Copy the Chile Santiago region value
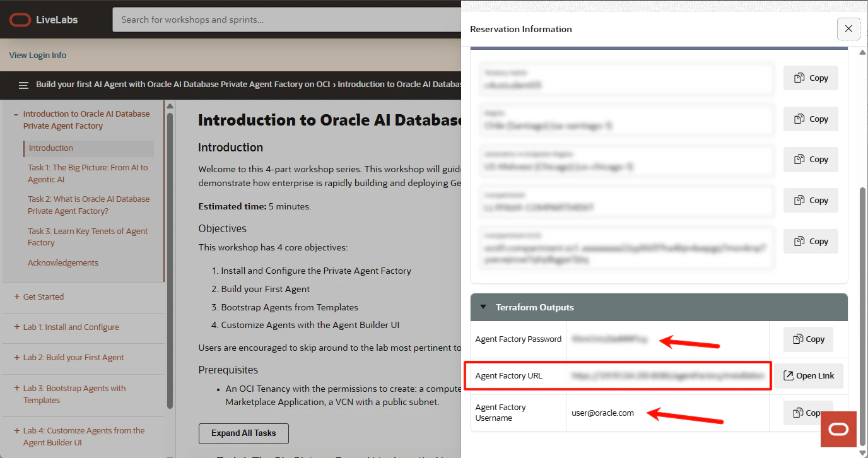 811,119
